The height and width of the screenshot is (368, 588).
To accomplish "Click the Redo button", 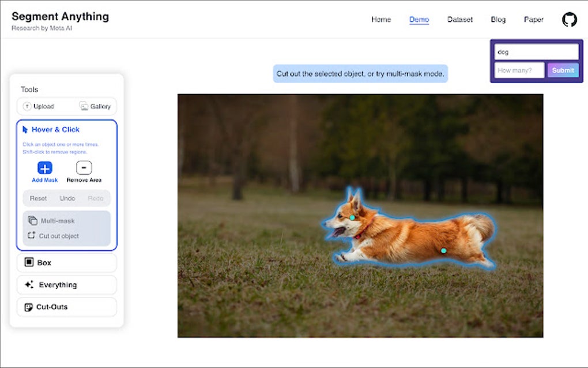I will [x=95, y=198].
